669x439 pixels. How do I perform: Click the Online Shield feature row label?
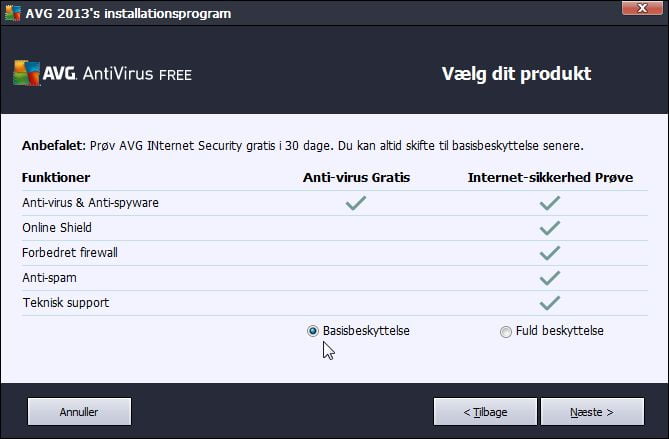[x=57, y=227]
